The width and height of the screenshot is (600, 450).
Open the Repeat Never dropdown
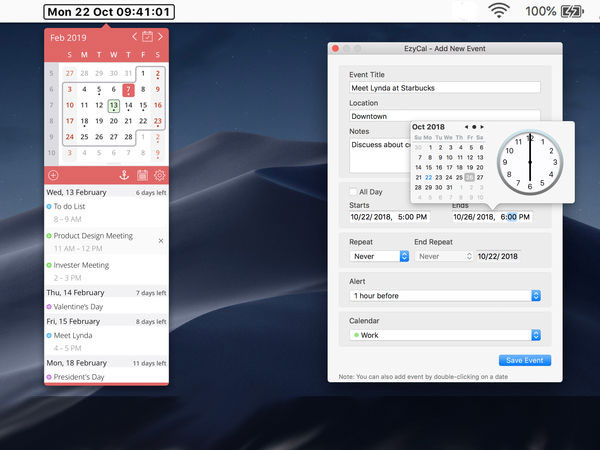[x=379, y=256]
